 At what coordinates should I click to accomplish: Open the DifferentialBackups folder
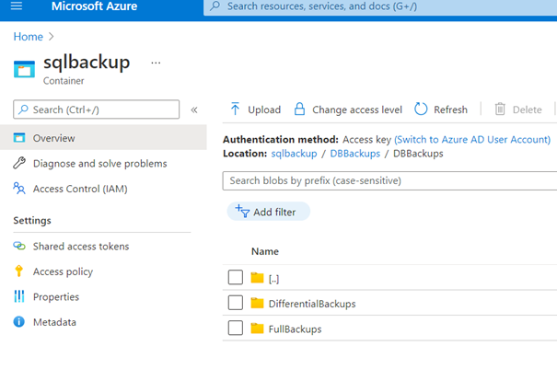point(312,304)
